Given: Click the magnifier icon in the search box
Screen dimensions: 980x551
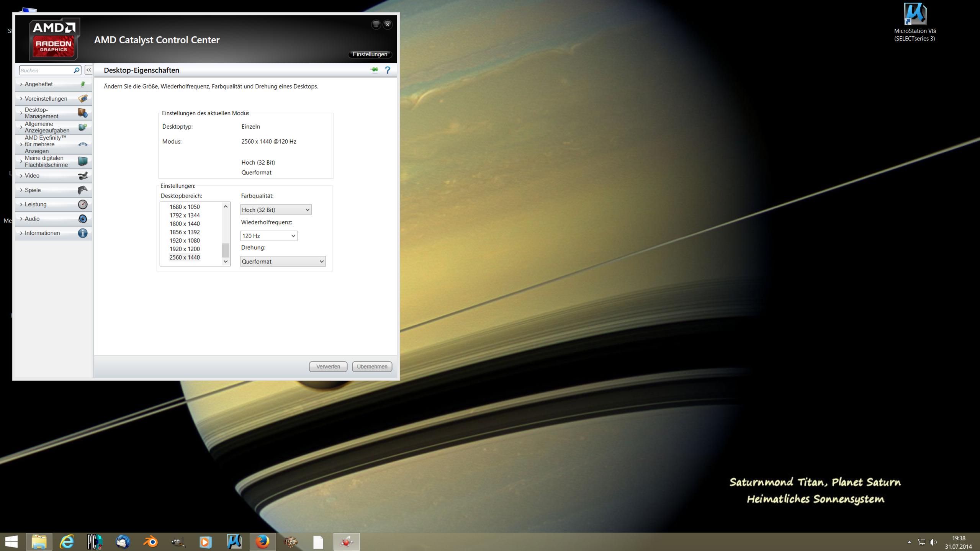Looking at the screenshot, I should click(76, 70).
